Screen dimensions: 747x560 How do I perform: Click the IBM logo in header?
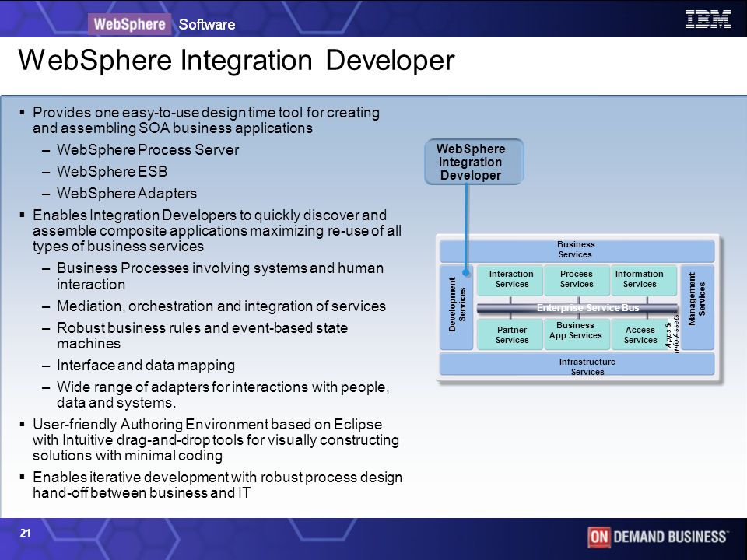tap(707, 19)
